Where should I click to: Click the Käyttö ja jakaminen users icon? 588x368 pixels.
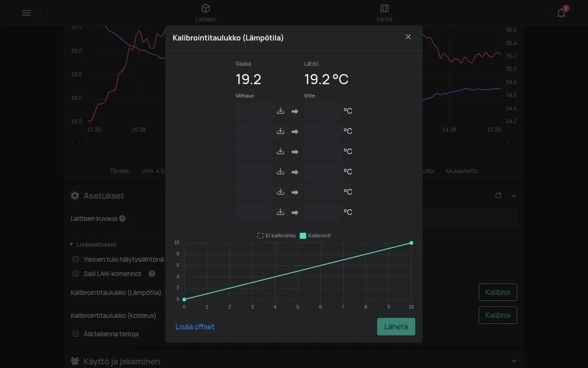pos(75,361)
